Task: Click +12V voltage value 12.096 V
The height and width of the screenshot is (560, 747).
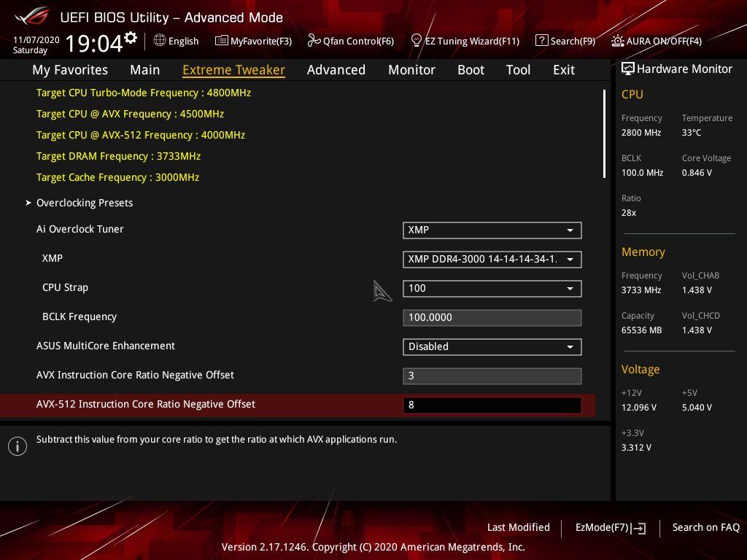Action: coord(638,408)
